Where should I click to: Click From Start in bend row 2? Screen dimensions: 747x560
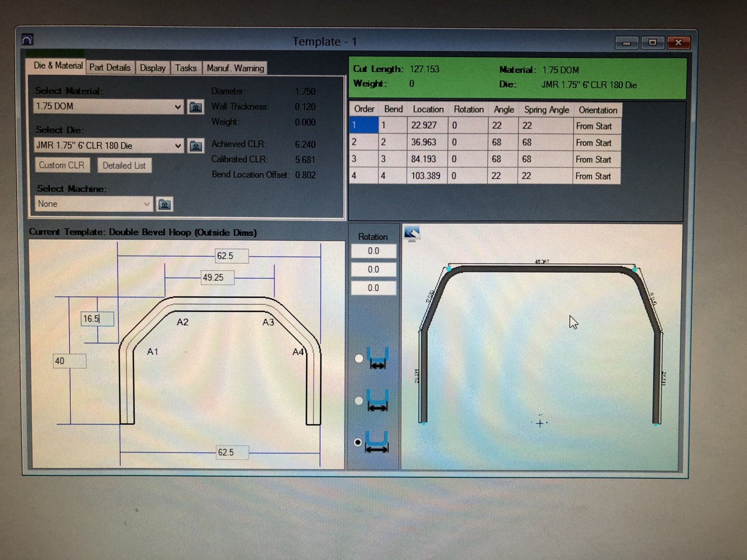pyautogui.click(x=597, y=143)
